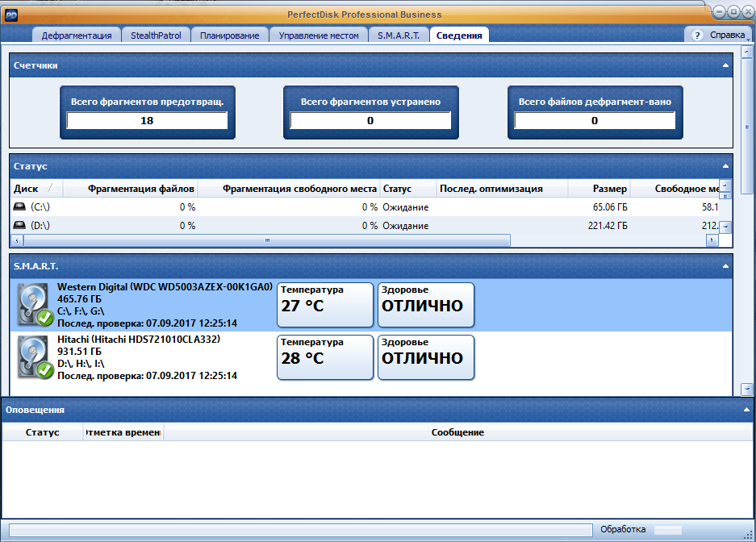Click the 65.06 ГБ size cell
The height and width of the screenshot is (542, 756).
point(610,207)
